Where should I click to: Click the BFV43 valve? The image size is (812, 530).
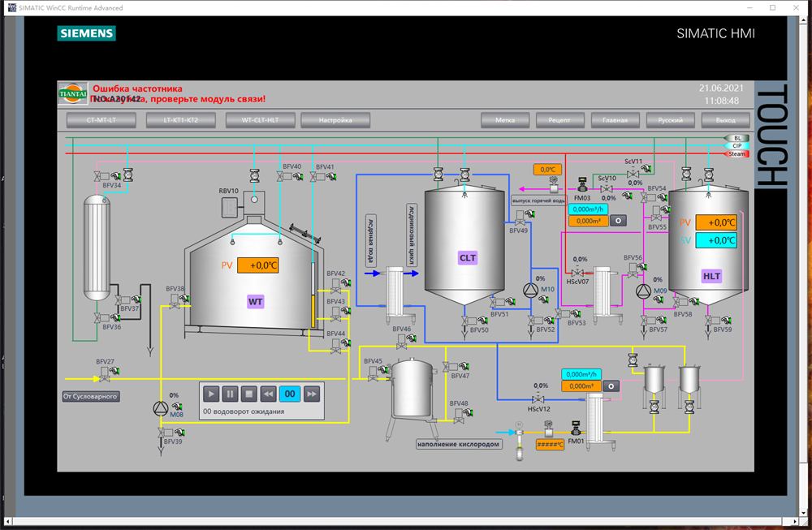point(335,314)
